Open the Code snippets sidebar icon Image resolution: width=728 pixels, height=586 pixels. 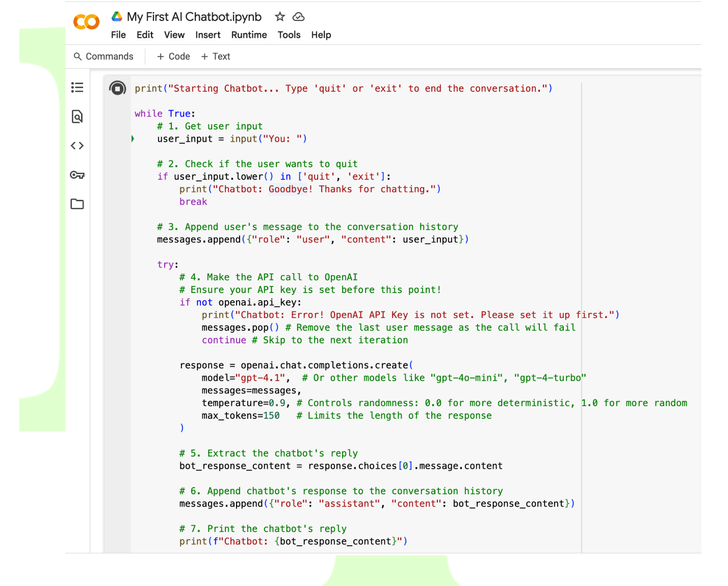click(x=77, y=146)
